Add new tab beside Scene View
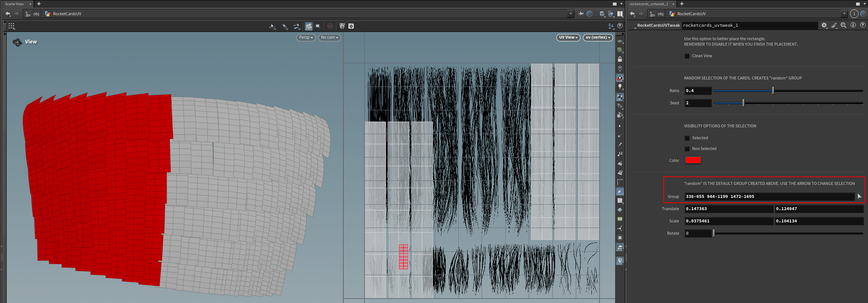868x303 pixels. (x=39, y=4)
